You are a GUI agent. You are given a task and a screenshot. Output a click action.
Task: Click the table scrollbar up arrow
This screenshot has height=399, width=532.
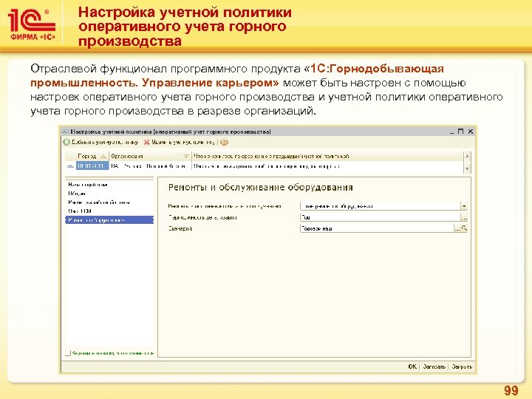pyautogui.click(x=467, y=156)
